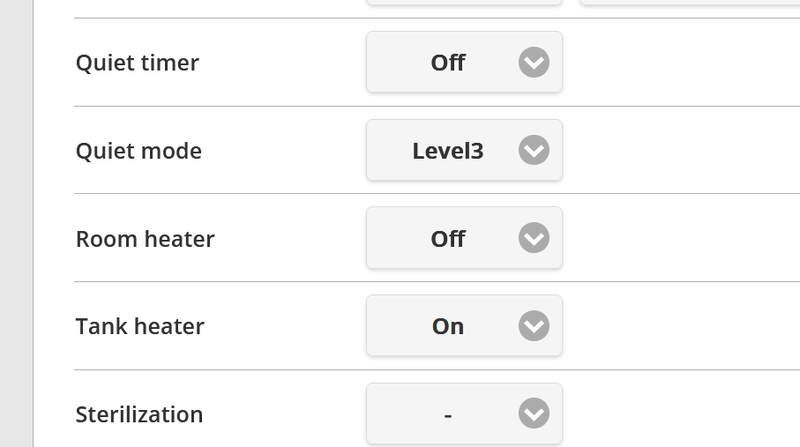Click the Quiet timer label
The width and height of the screenshot is (800, 447).
(x=137, y=64)
